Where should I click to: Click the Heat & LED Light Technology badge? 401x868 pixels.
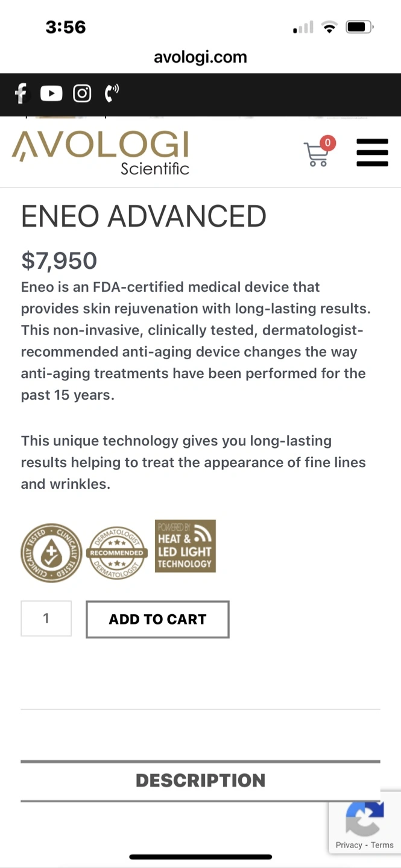click(185, 546)
